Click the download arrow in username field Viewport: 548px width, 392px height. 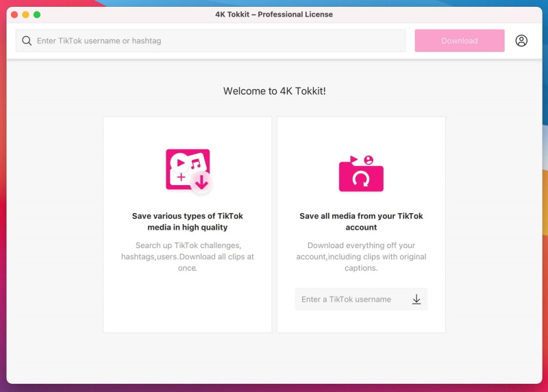416,299
